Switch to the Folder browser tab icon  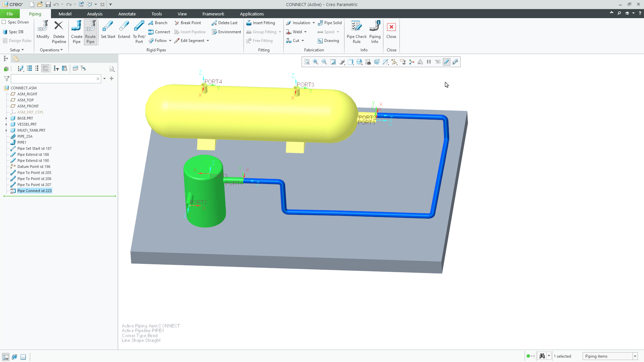[x=16, y=58]
